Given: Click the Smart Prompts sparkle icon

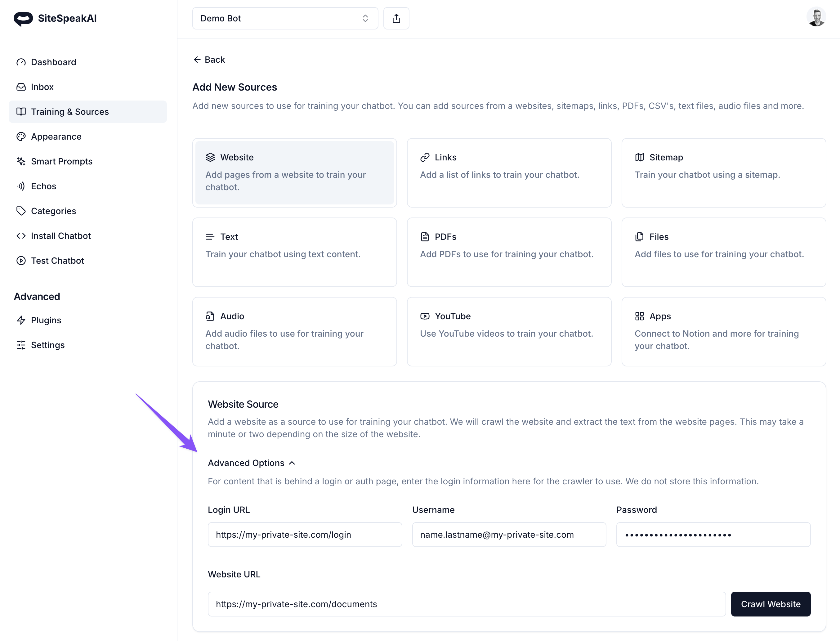Looking at the screenshot, I should 21,161.
